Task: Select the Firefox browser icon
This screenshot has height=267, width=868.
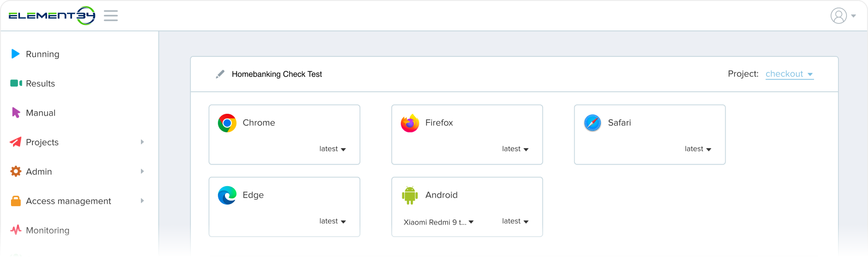Action: (x=410, y=123)
